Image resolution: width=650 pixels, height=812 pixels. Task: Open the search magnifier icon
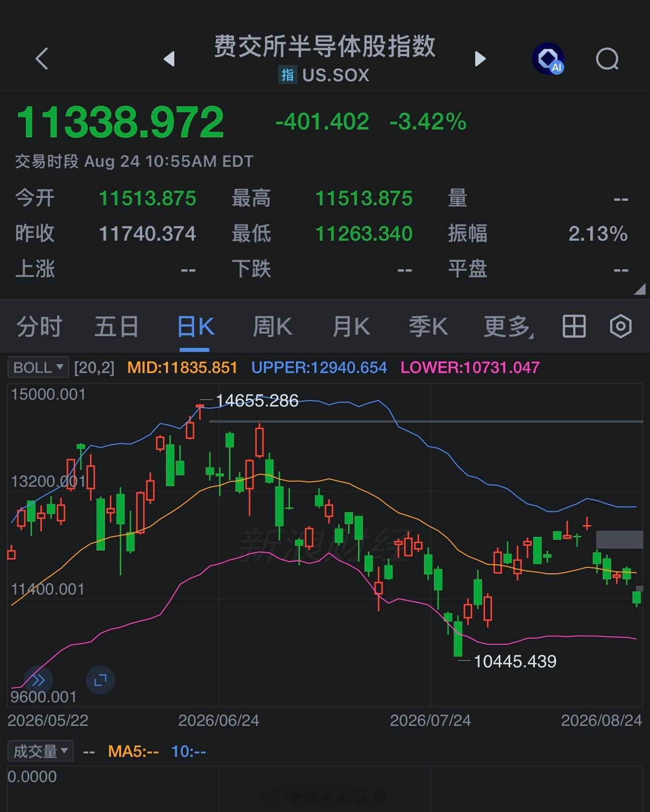607,60
